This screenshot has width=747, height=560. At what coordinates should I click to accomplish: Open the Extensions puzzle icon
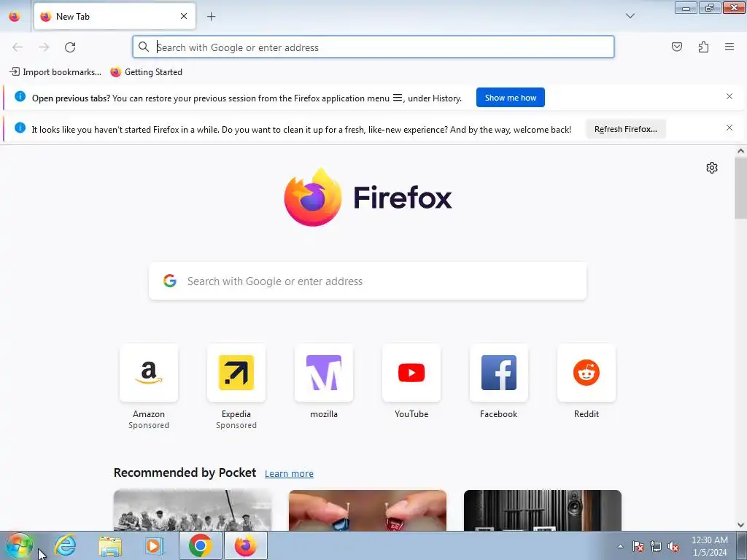pyautogui.click(x=703, y=47)
